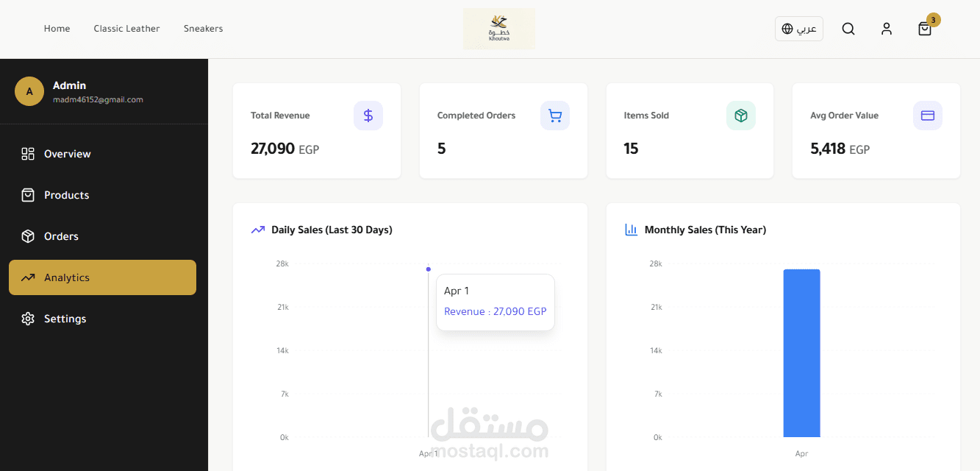Open the Classic Leather category

click(x=126, y=29)
